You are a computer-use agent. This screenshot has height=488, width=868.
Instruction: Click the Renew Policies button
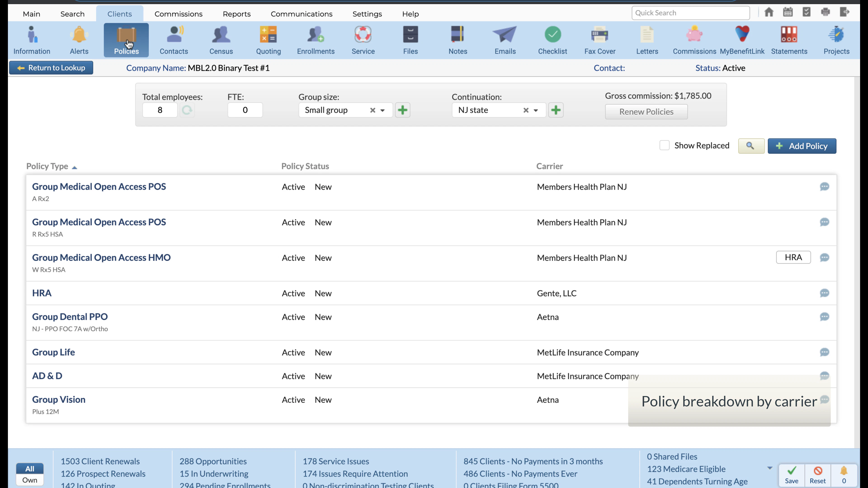click(x=646, y=111)
